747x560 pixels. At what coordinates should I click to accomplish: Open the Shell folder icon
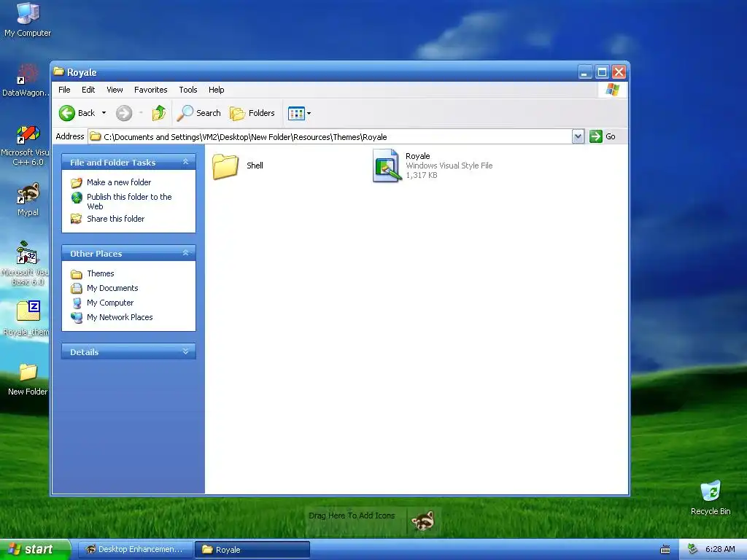[225, 166]
